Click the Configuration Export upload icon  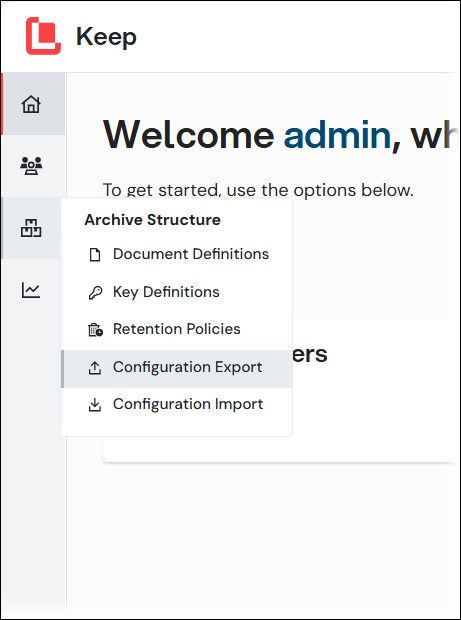pos(94,368)
